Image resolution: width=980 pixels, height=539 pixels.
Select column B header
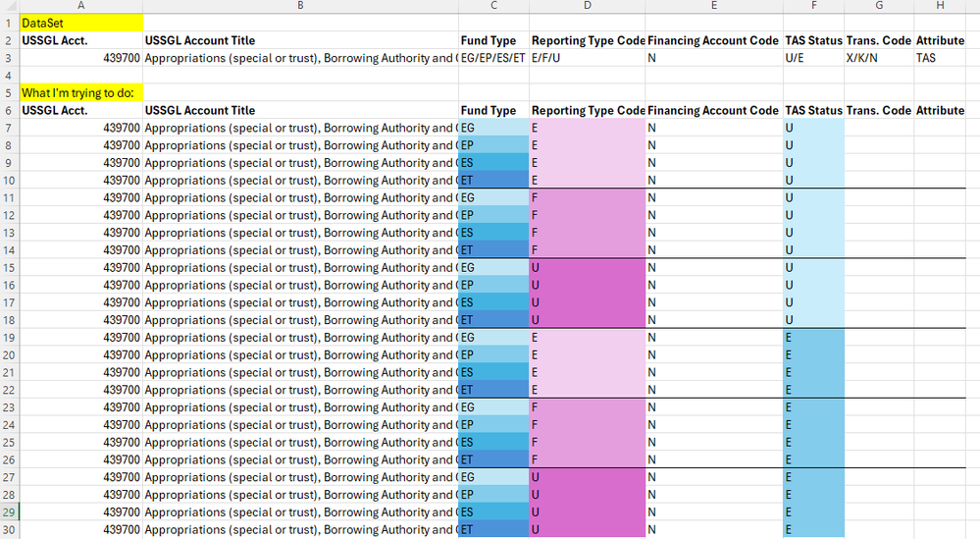(300, 6)
